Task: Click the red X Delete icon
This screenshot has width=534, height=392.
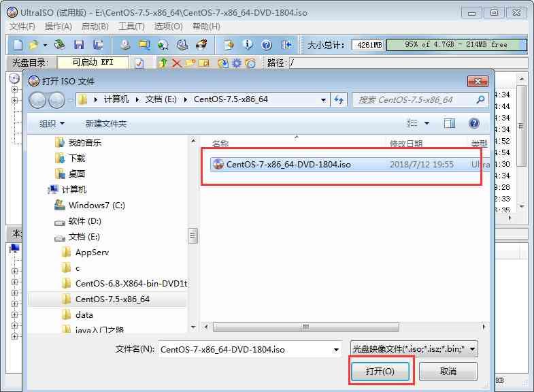Action: [x=177, y=63]
